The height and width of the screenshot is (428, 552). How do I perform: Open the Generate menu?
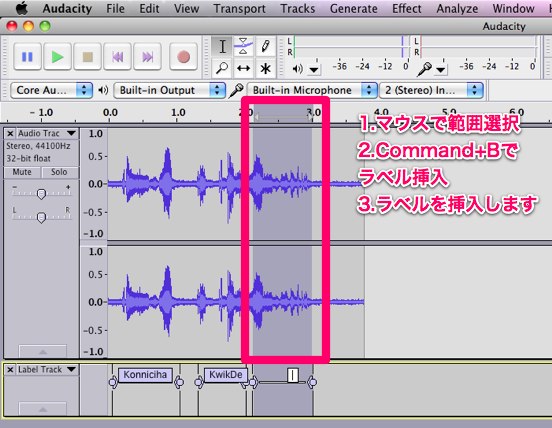(353, 8)
